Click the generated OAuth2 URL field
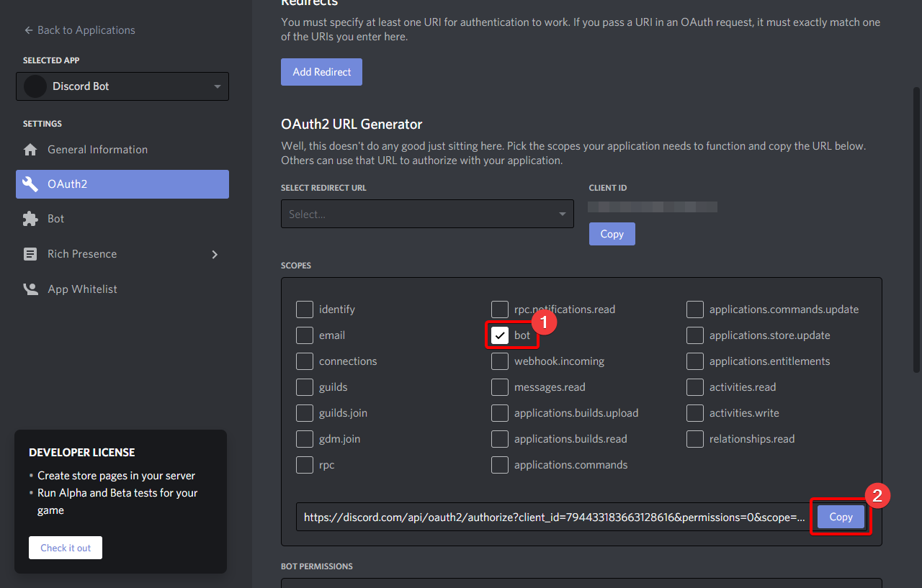 (x=555, y=517)
